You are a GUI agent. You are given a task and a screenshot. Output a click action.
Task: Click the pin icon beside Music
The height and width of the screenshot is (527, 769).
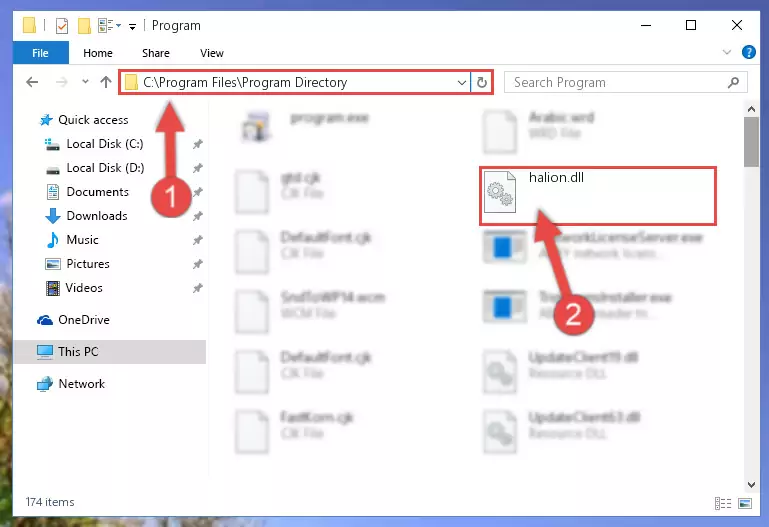tap(197, 240)
